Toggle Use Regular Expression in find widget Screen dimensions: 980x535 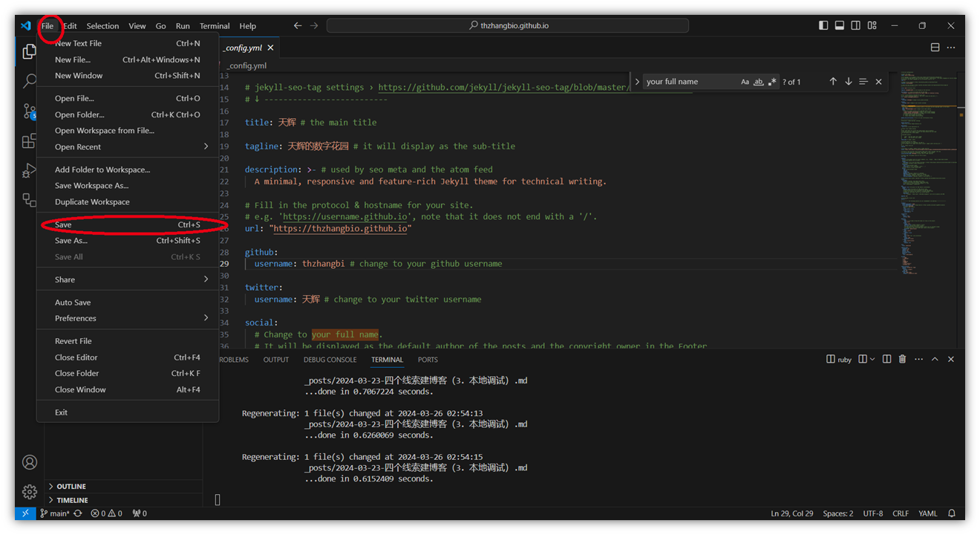pyautogui.click(x=772, y=82)
